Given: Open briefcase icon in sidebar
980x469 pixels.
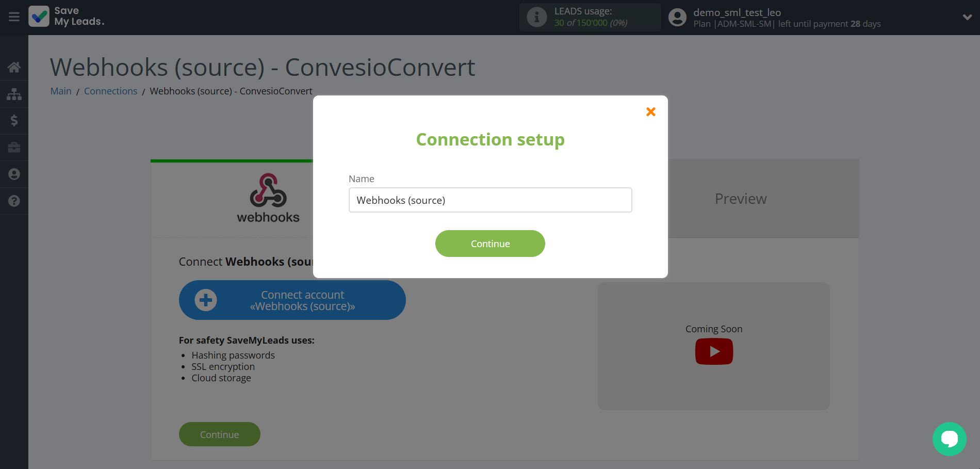Looking at the screenshot, I should pos(14,148).
